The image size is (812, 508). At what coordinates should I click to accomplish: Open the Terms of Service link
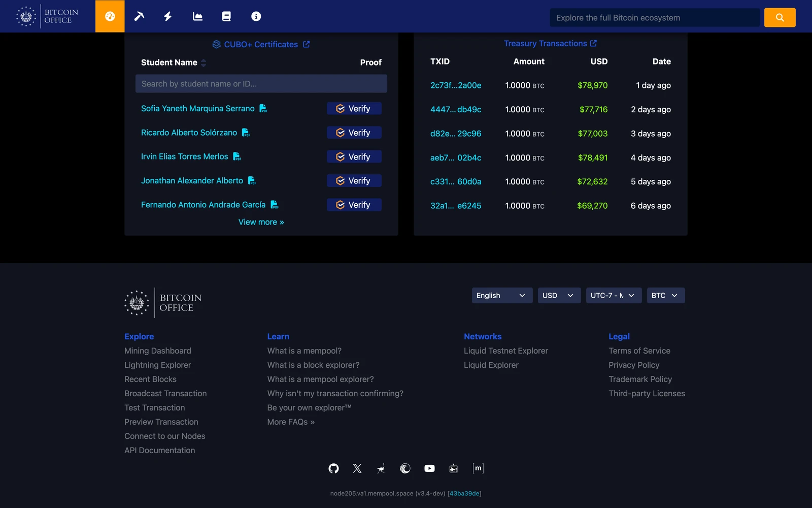click(x=639, y=351)
